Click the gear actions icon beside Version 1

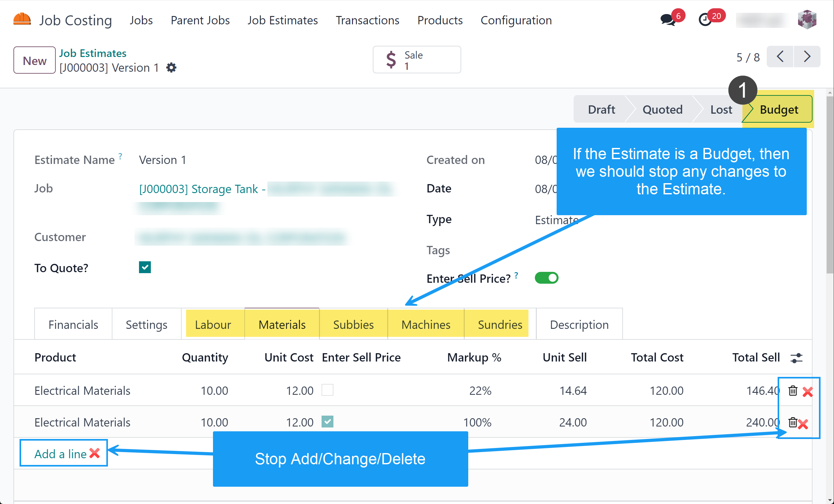pos(171,68)
